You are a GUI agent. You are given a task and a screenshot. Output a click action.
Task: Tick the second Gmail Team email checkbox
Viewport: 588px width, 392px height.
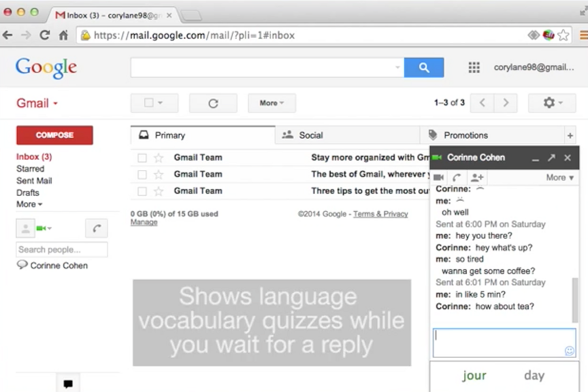pyautogui.click(x=142, y=174)
